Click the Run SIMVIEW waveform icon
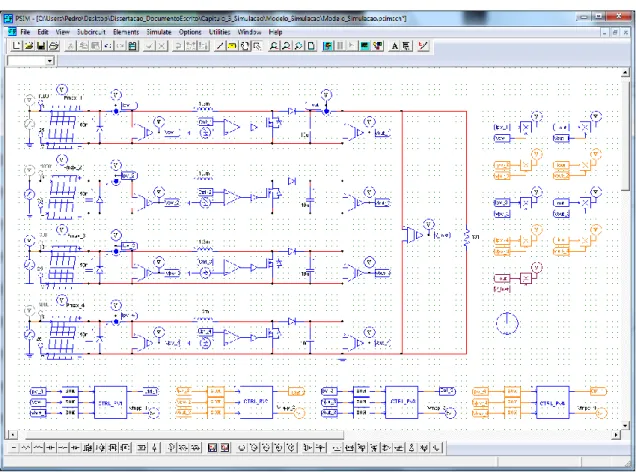This screenshot has width=636, height=472. click(x=365, y=46)
